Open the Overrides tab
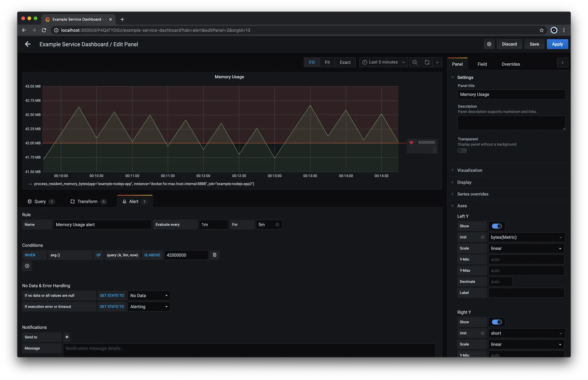 click(511, 64)
